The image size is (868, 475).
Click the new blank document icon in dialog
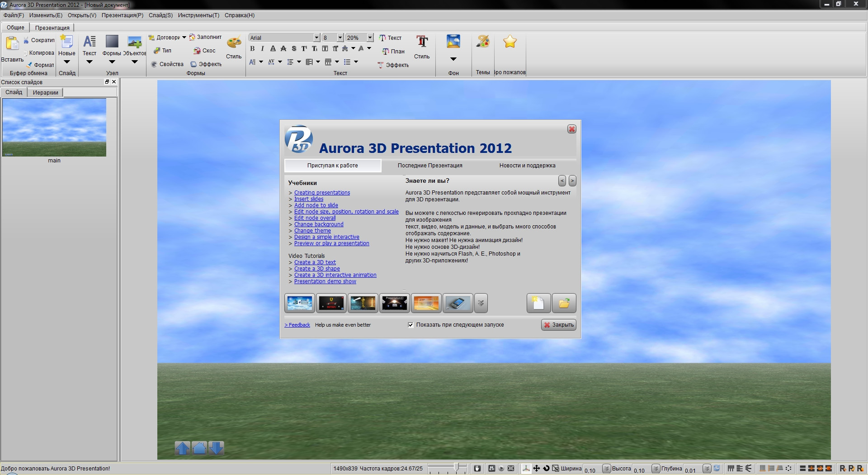pyautogui.click(x=538, y=303)
